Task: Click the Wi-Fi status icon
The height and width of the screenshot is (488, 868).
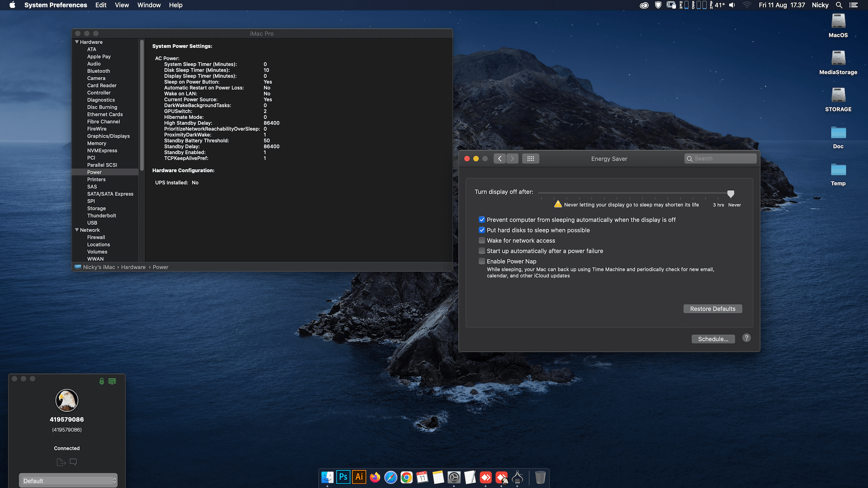Action: pos(747,5)
